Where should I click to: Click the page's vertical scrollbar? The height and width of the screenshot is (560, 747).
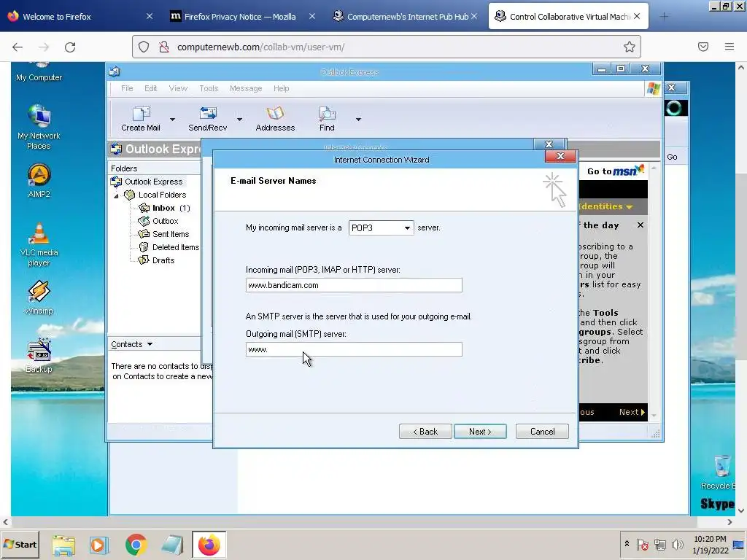click(x=741, y=267)
